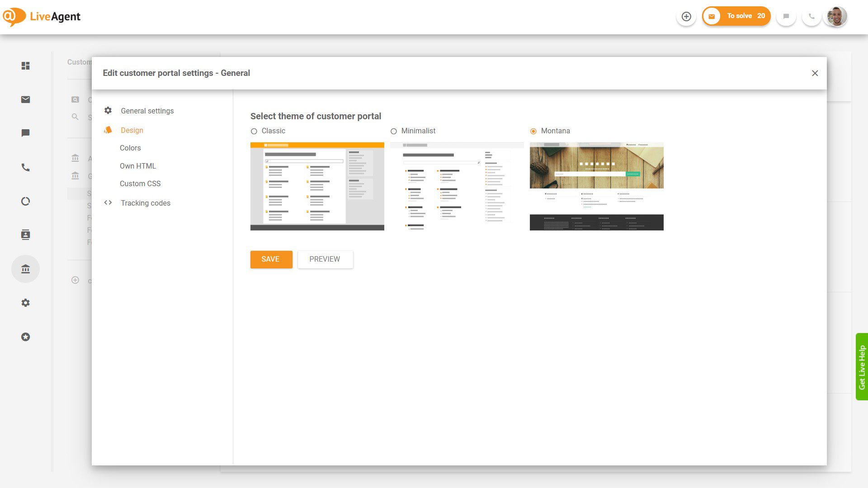Open the Tickets mail icon in sidebar
The height and width of the screenshot is (488, 868).
tap(26, 100)
